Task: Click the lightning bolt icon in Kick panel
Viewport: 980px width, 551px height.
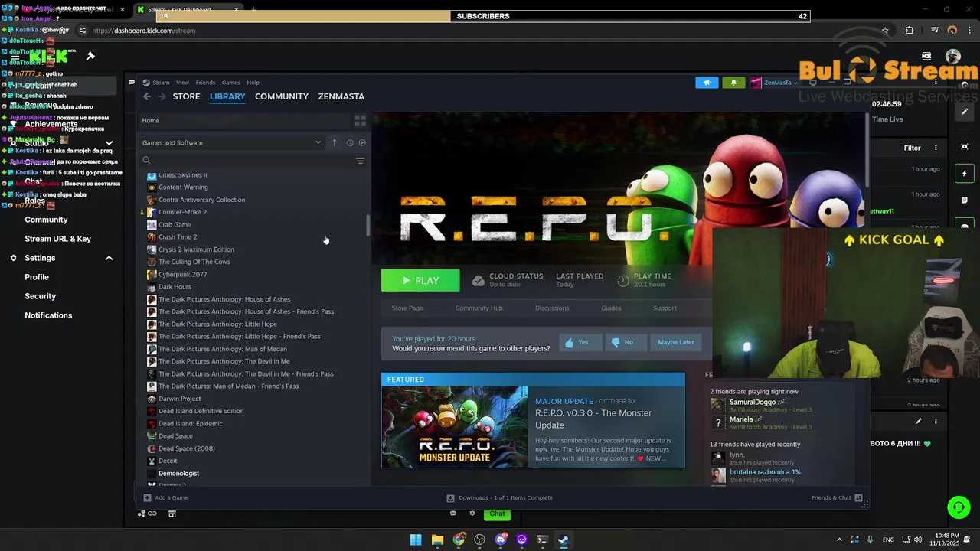Action: 965,174
